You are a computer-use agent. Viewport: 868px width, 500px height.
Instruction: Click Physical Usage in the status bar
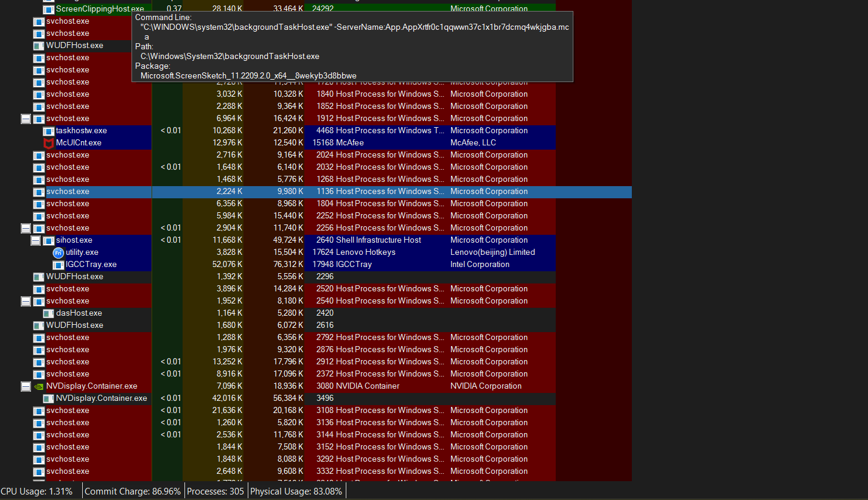pos(296,491)
